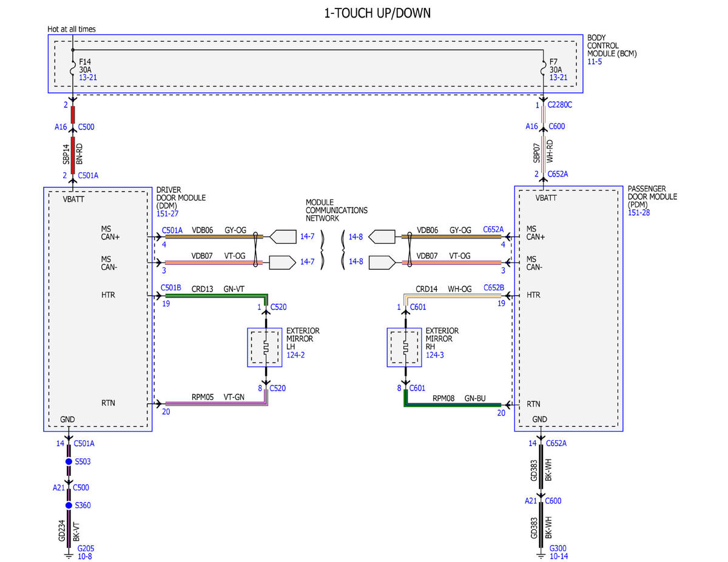This screenshot has height=562, width=728.
Task: Open the C520 connector at pin 1
Action: pyautogui.click(x=278, y=307)
